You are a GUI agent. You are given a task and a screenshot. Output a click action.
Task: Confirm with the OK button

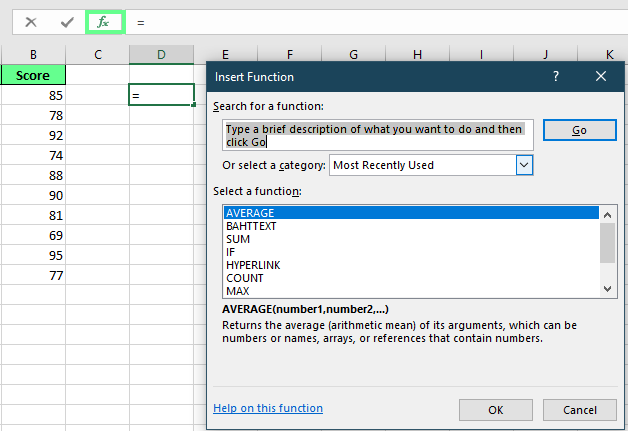click(x=495, y=410)
